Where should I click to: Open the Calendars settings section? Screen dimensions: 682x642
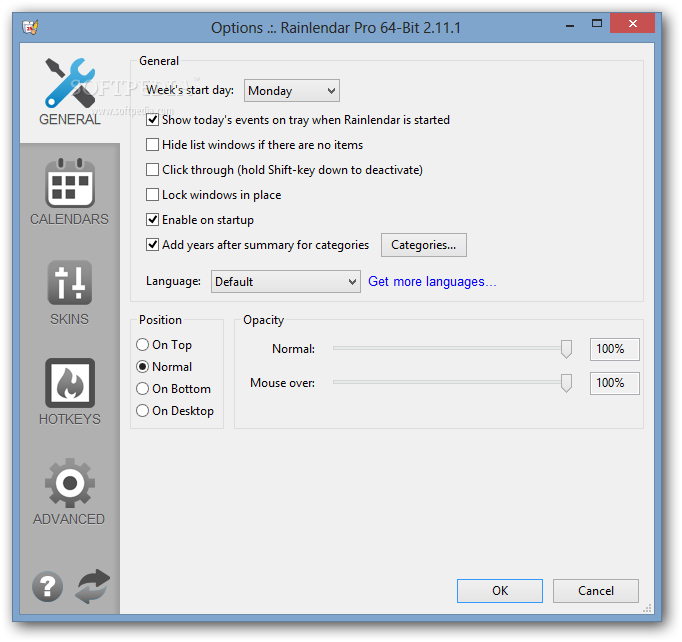70,193
